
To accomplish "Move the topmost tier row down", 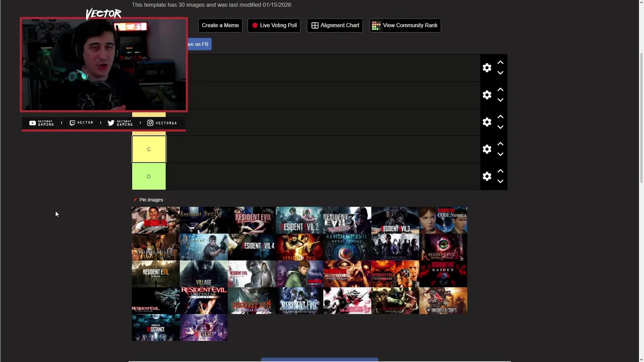I will pyautogui.click(x=500, y=73).
